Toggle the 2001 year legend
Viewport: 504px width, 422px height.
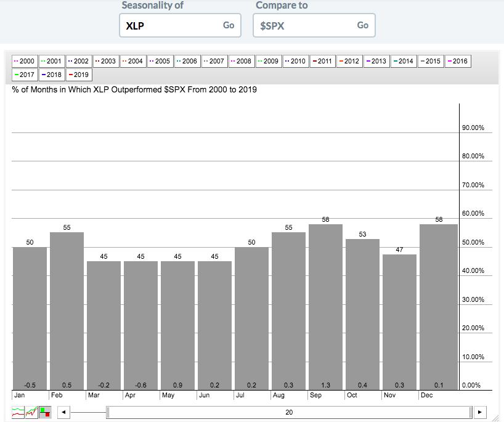(52, 61)
